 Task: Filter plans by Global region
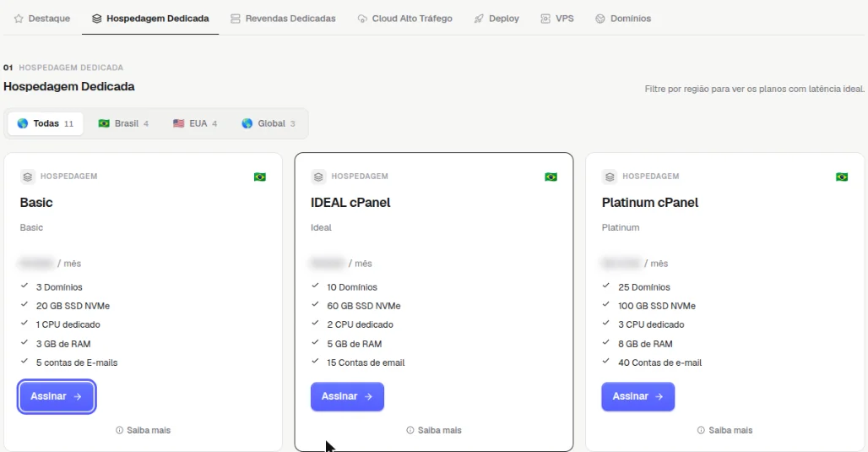pos(269,123)
